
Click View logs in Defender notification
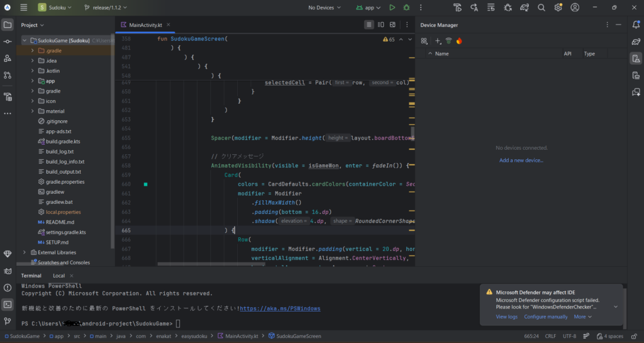(506, 317)
